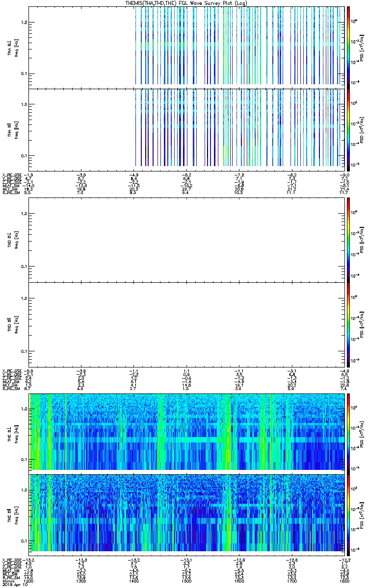Click the '1700' time tick label
The width and height of the screenshot is (368, 588).
(x=291, y=582)
